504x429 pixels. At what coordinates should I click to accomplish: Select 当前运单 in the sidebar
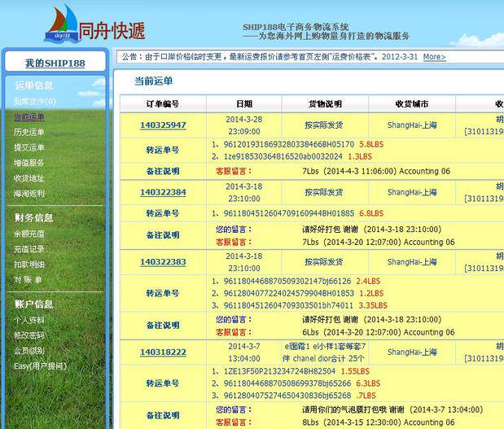coord(29,116)
